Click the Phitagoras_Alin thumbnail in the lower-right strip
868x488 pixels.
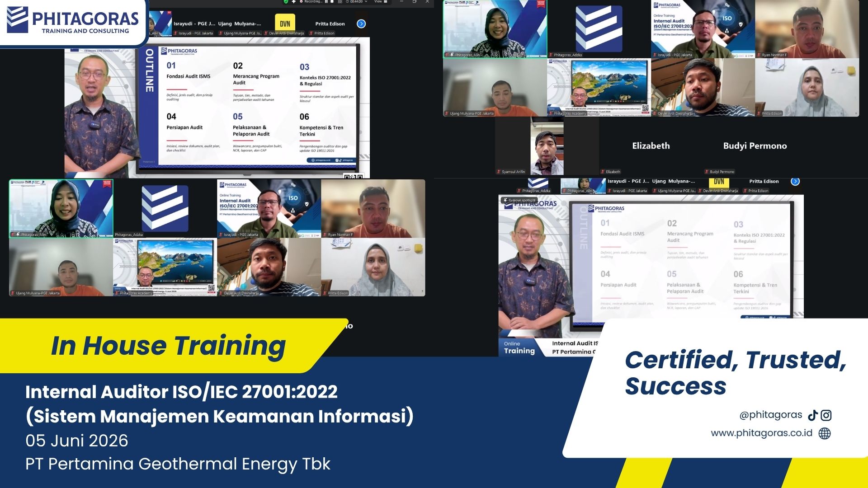pos(583,186)
